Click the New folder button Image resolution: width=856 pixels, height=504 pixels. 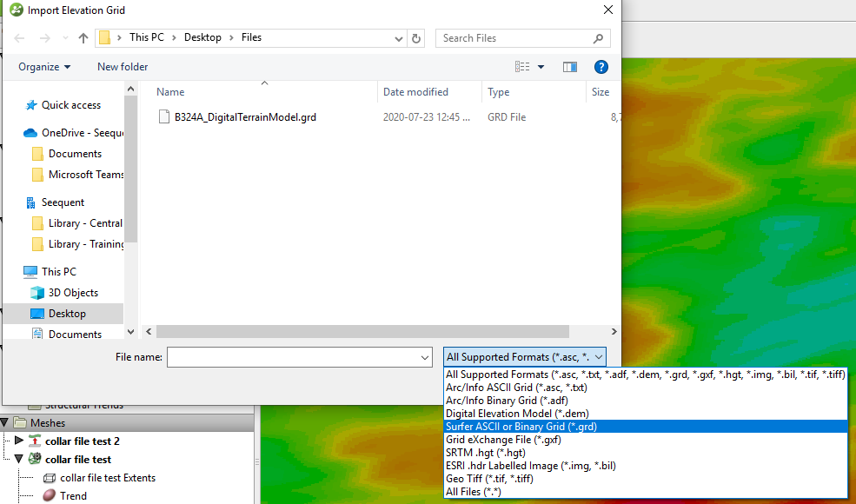[x=122, y=67]
